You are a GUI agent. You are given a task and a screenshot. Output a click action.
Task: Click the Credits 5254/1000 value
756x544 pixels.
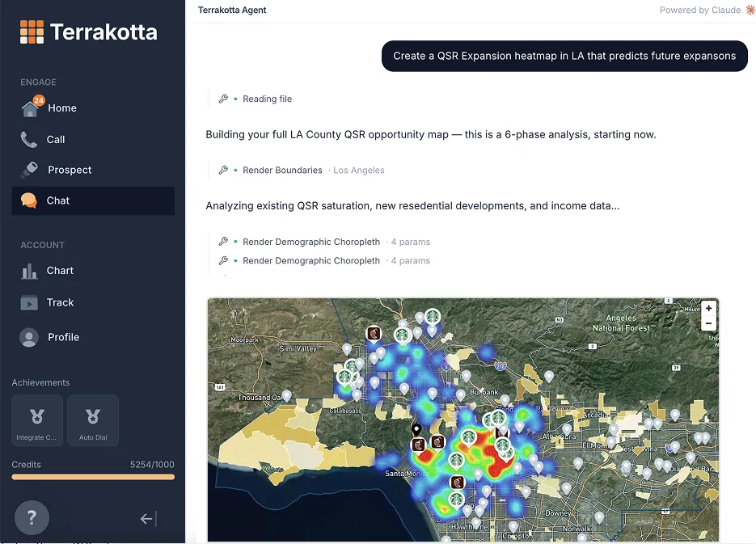point(152,465)
